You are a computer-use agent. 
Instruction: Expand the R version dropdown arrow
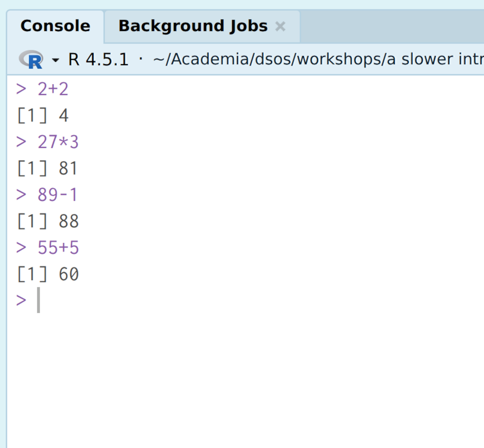pyautogui.click(x=56, y=60)
